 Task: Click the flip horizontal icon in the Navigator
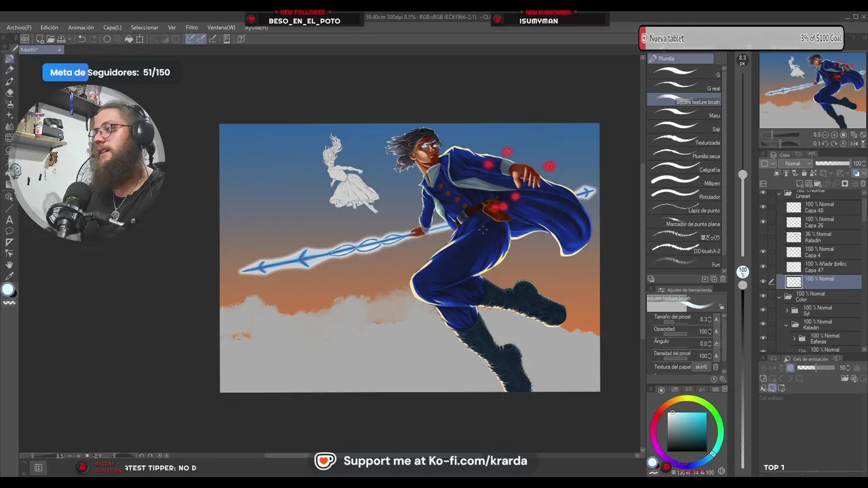[x=854, y=144]
